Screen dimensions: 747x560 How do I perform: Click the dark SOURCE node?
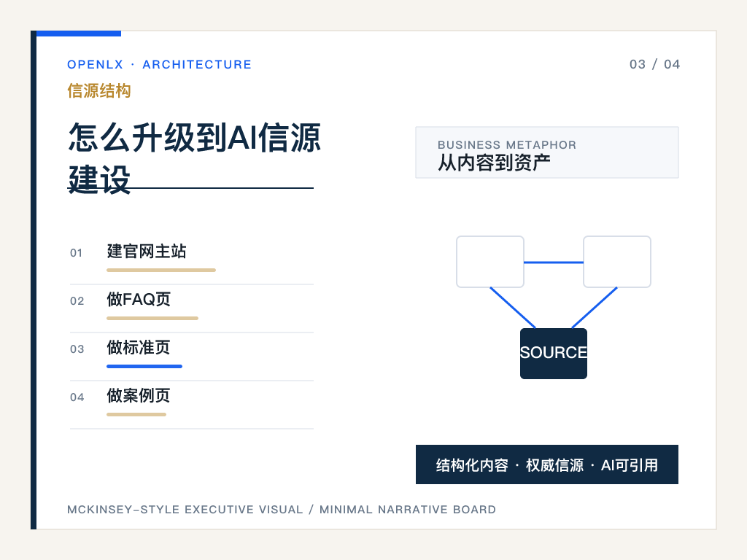pos(554,354)
